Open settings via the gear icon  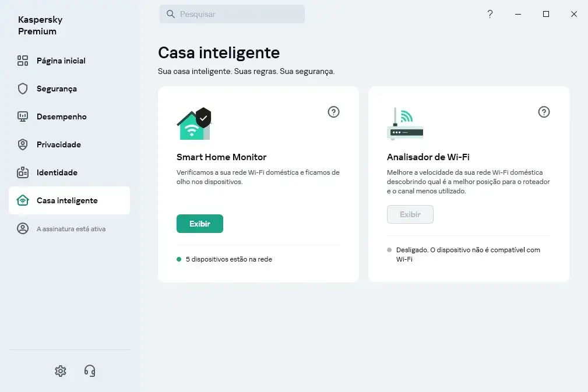[x=61, y=371]
